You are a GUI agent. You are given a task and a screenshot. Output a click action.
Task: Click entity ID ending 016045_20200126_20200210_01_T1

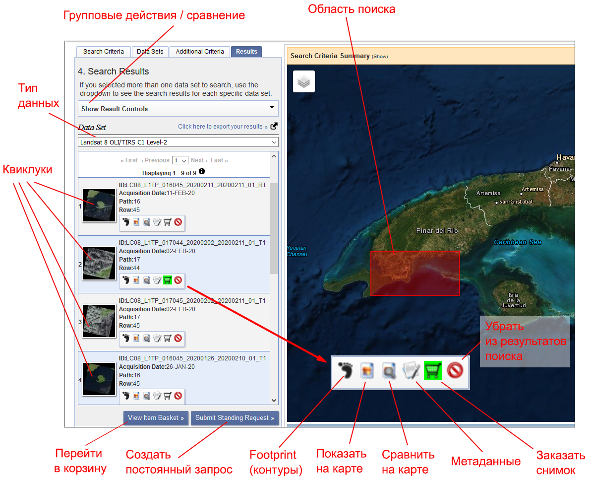192,358
